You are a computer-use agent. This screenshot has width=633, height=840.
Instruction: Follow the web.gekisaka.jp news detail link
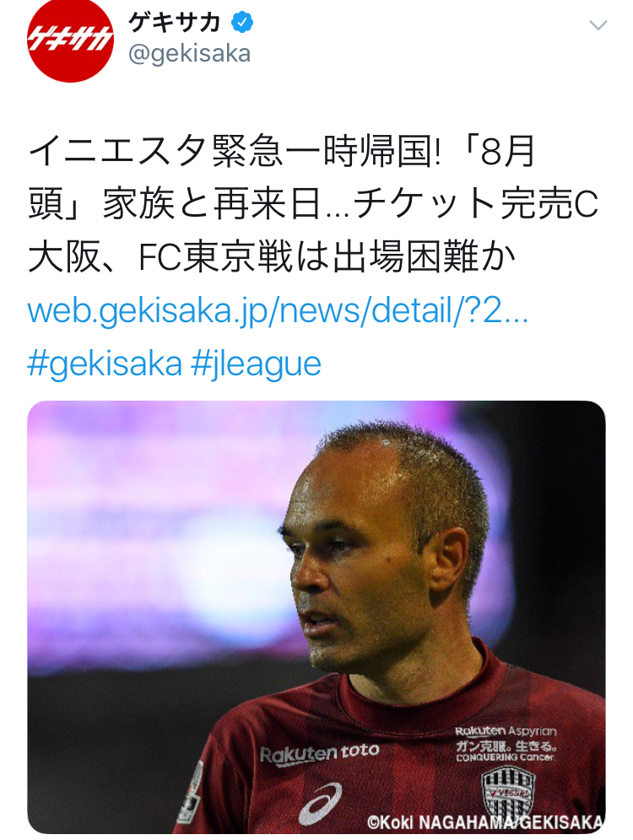(279, 310)
